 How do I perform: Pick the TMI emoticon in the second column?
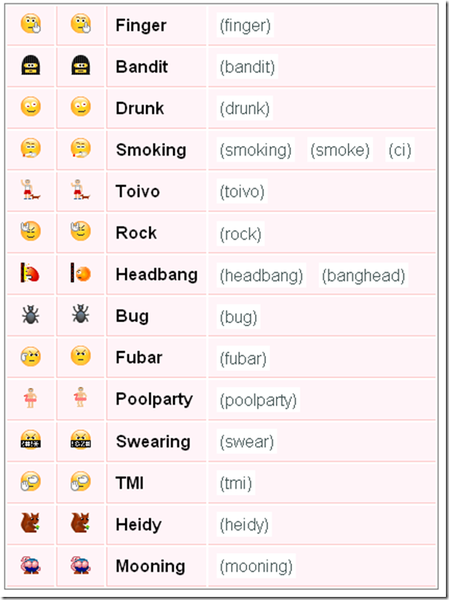click(81, 481)
